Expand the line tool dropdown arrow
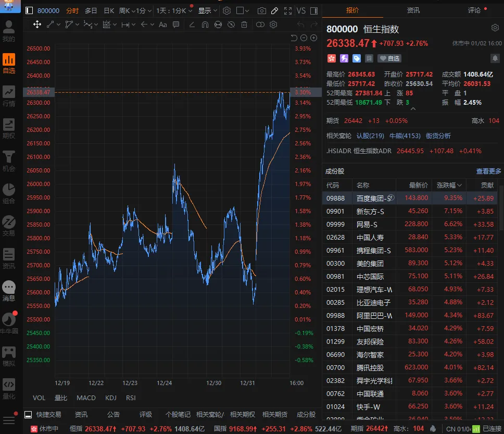Screen dimensions: 504x434 (x=58, y=24)
